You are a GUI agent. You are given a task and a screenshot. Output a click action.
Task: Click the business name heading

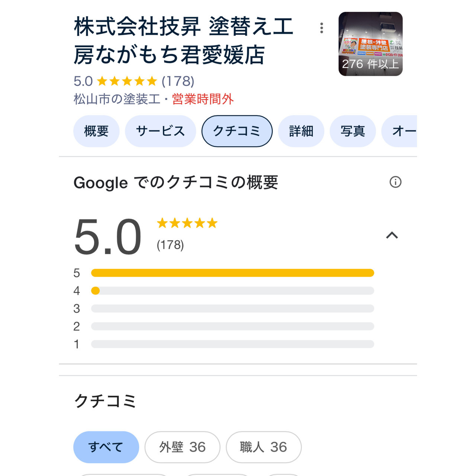[x=183, y=41]
